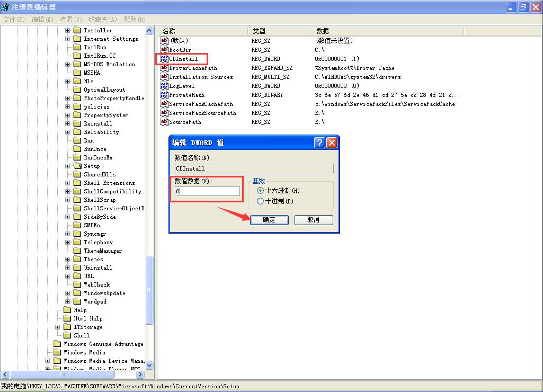Click the Telephony folder icon
Image resolution: width=543 pixels, height=392 pixels.
point(77,242)
